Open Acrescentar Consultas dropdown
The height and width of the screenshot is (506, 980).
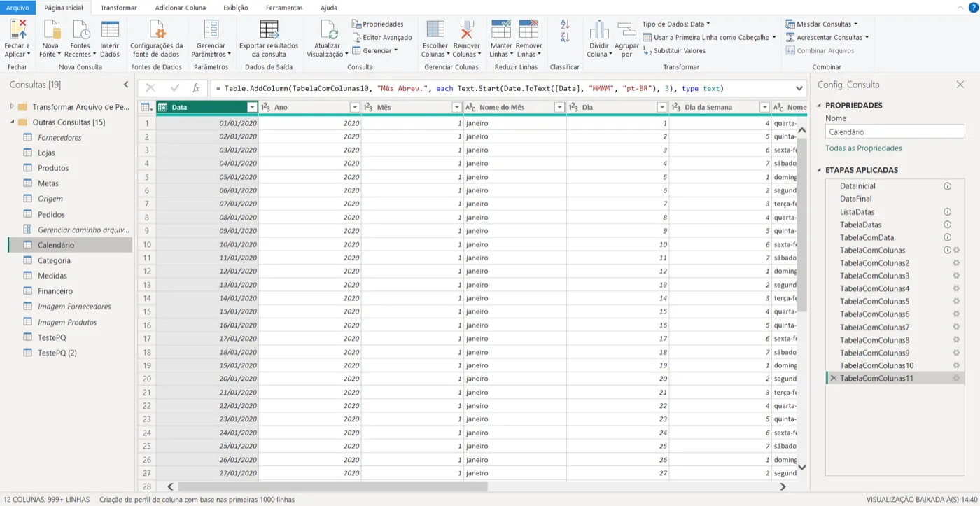tap(827, 37)
